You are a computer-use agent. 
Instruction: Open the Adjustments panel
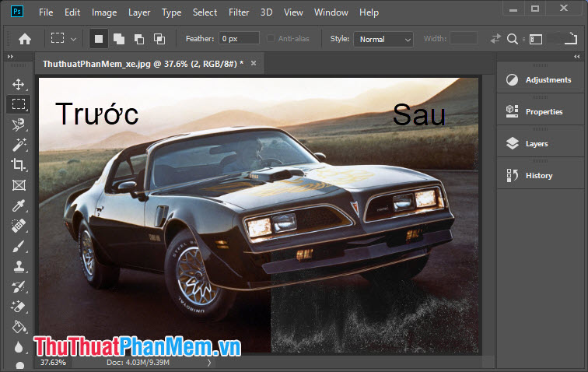click(x=548, y=79)
